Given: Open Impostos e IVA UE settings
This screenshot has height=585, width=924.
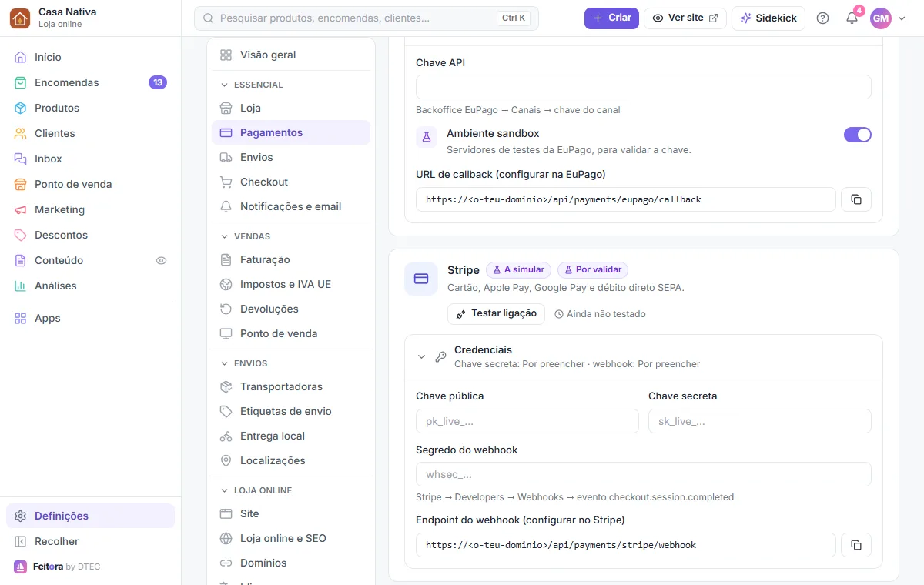Looking at the screenshot, I should [291, 284].
